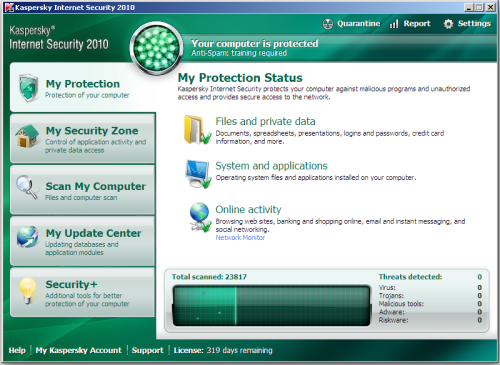Open the Network Monitor link
Screen dimensions: 500x365
[240, 238]
